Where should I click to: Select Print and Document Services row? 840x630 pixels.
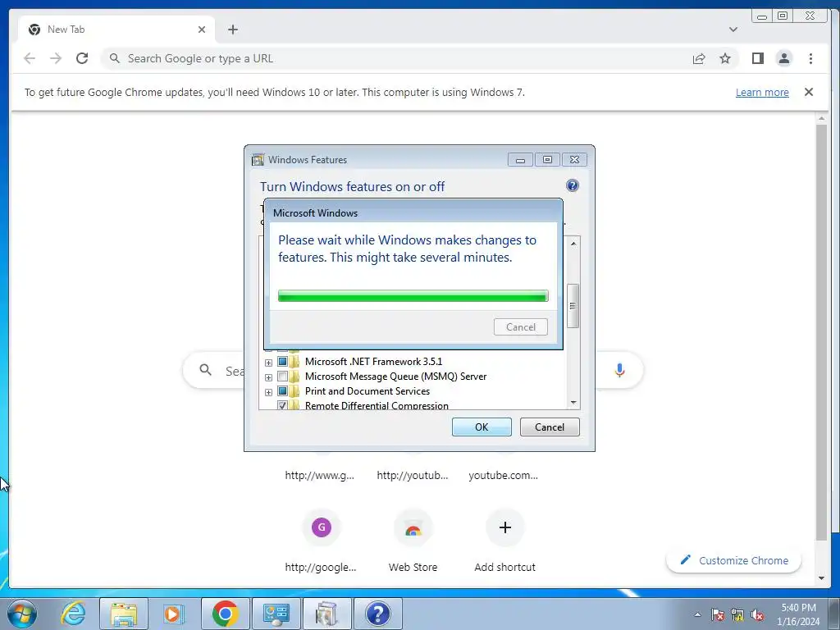367,391
